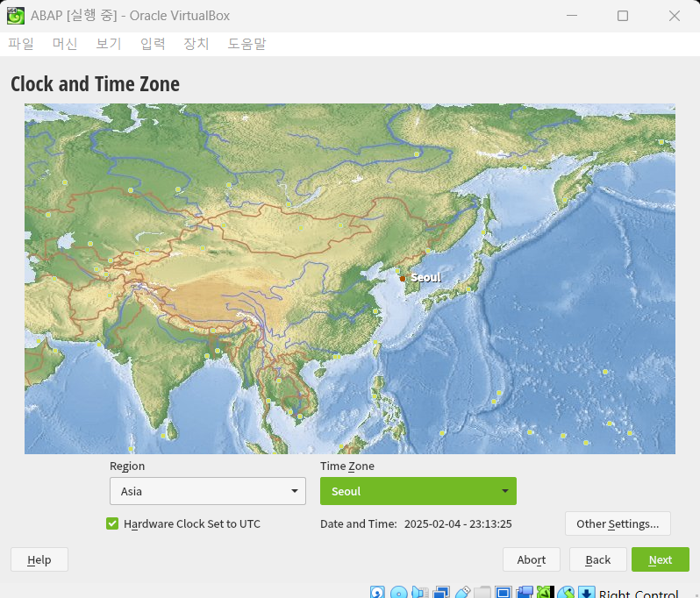Image resolution: width=700 pixels, height=598 pixels.
Task: Click the Help button
Action: pyautogui.click(x=39, y=559)
